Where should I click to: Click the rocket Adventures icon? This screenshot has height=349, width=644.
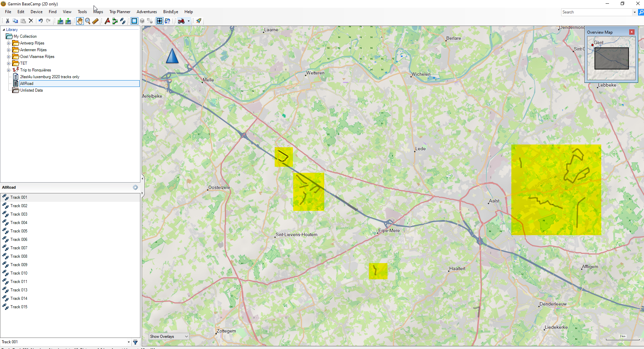[199, 21]
